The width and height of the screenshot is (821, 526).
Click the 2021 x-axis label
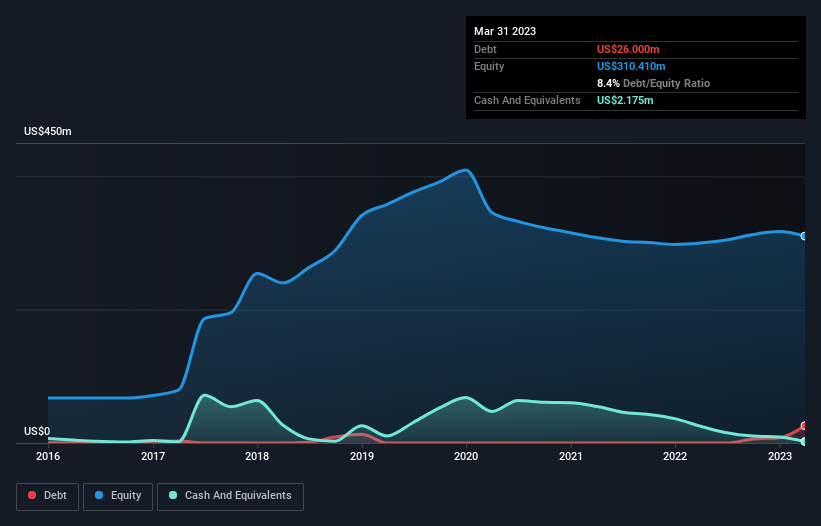(571, 456)
